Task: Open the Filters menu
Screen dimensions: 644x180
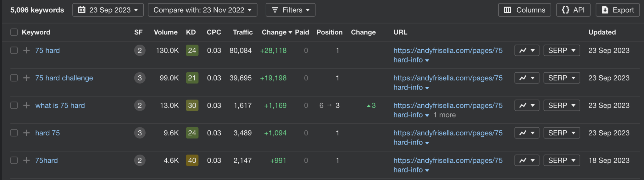Action: pyautogui.click(x=290, y=10)
